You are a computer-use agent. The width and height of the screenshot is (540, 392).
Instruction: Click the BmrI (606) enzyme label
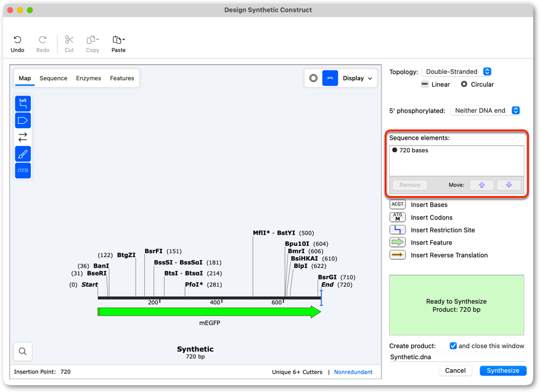[306, 251]
